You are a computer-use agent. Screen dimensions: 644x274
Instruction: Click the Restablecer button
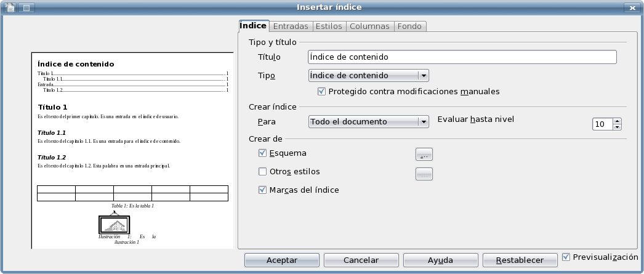[520, 260]
